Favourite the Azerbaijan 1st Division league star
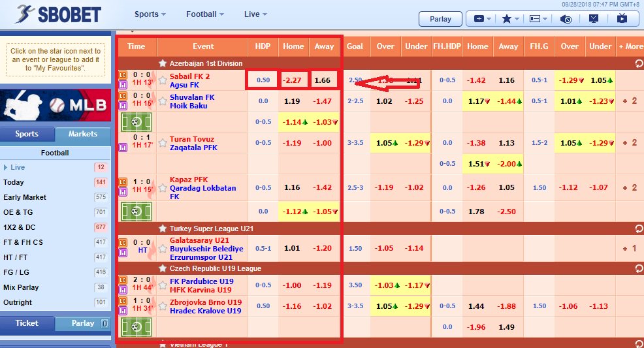 (x=163, y=63)
